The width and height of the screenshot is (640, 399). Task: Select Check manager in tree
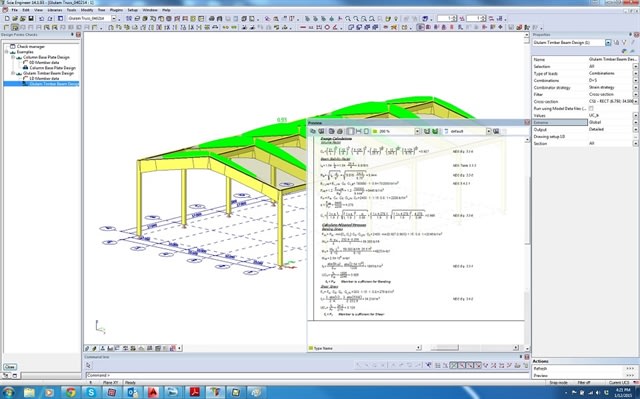(x=31, y=47)
